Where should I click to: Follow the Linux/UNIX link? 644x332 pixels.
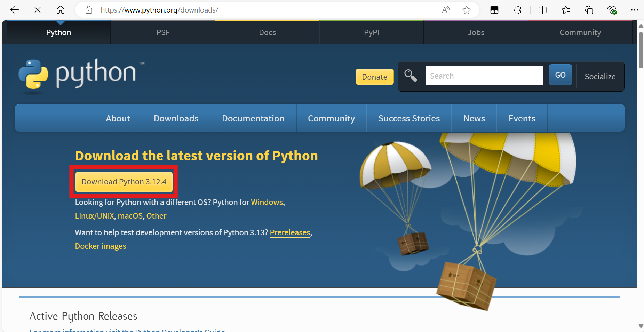pyautogui.click(x=95, y=216)
